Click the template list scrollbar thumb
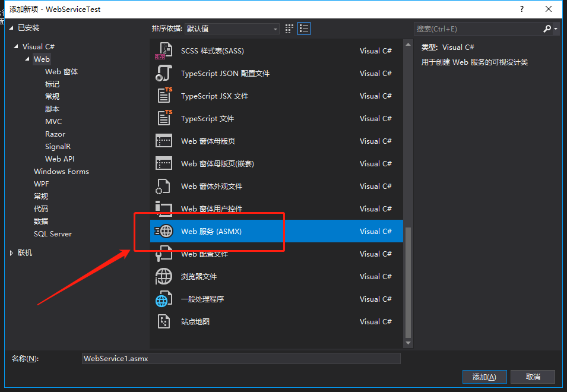 click(x=408, y=282)
